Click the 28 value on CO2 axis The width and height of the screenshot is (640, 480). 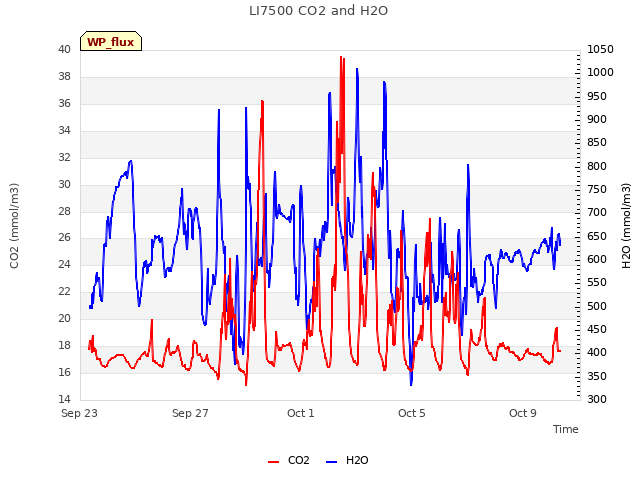64,211
